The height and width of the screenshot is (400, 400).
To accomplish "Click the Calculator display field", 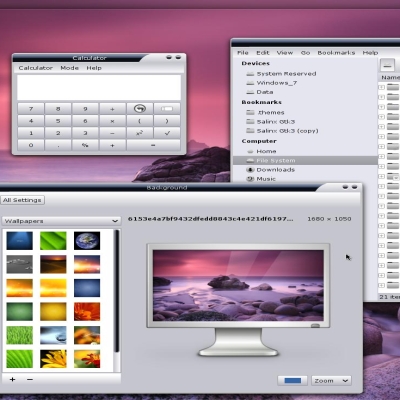I will (x=99, y=87).
